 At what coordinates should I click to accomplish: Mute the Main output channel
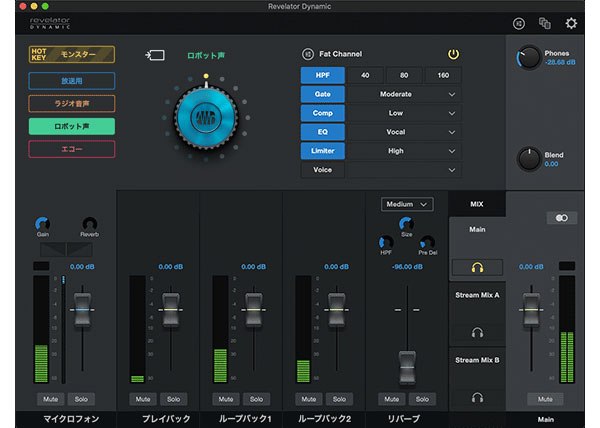pyautogui.click(x=545, y=399)
